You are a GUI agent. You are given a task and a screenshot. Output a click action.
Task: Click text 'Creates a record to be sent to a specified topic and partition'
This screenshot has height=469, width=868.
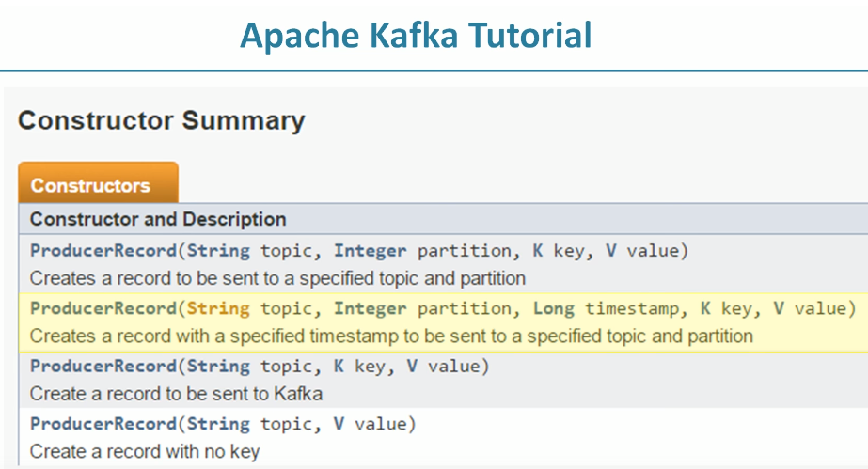277,278
